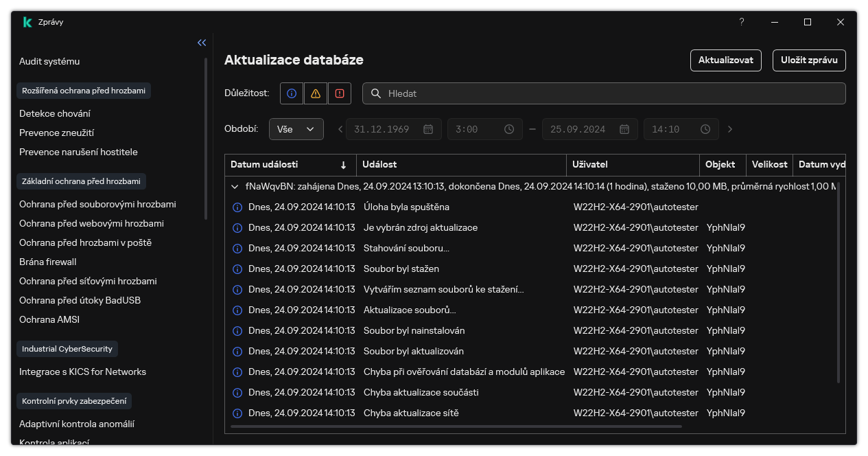Open the calendar for start date
This screenshot has height=456, width=868.
coord(428,129)
